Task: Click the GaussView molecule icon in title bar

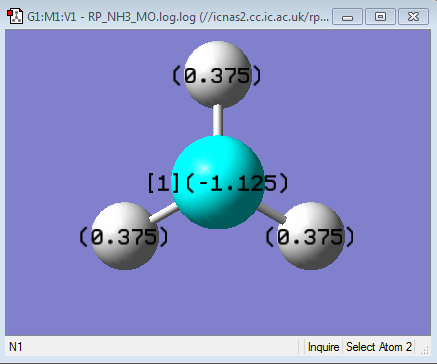Action: click(x=15, y=16)
